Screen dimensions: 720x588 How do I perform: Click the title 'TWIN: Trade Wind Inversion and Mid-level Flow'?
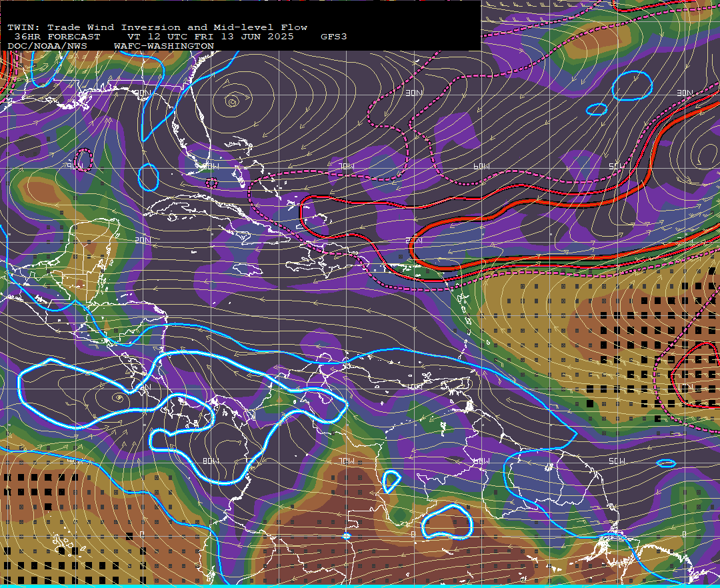pos(157,27)
